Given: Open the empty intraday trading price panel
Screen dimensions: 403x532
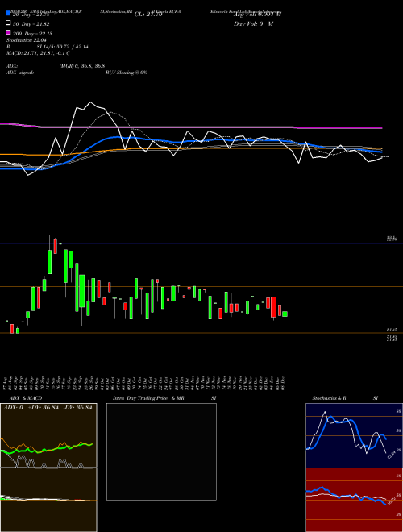Looking at the screenshot, I should tap(161, 451).
